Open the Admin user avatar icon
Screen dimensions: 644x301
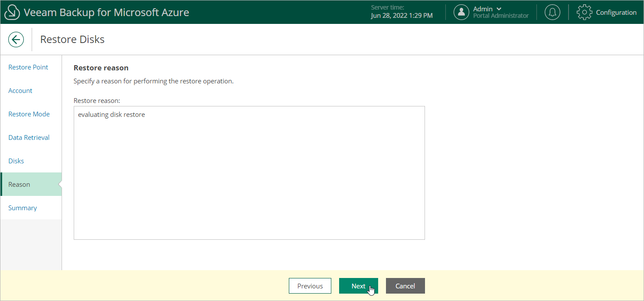click(x=461, y=12)
